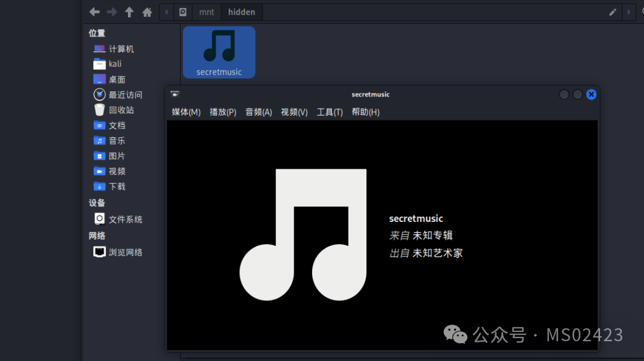Minimize the secretmusic player window

coord(564,95)
